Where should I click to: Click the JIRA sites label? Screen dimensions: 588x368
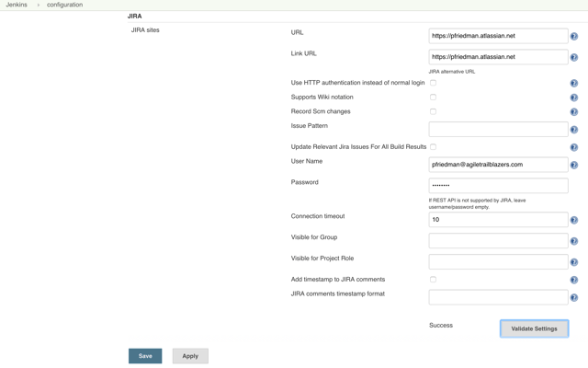coord(145,30)
